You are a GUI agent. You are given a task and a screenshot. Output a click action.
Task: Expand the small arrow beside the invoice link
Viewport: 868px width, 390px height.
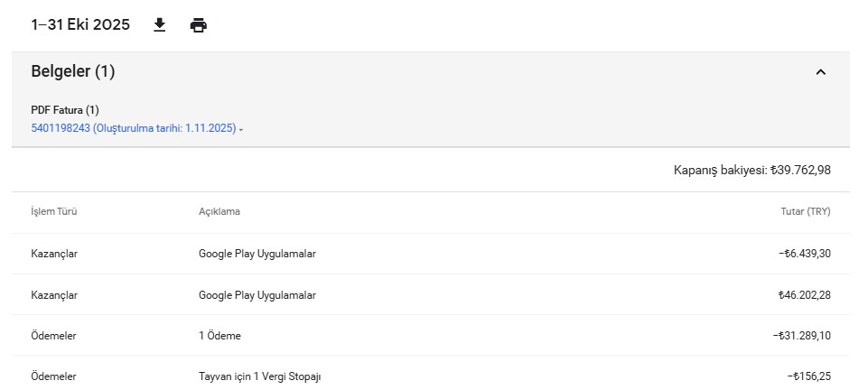coord(241,129)
